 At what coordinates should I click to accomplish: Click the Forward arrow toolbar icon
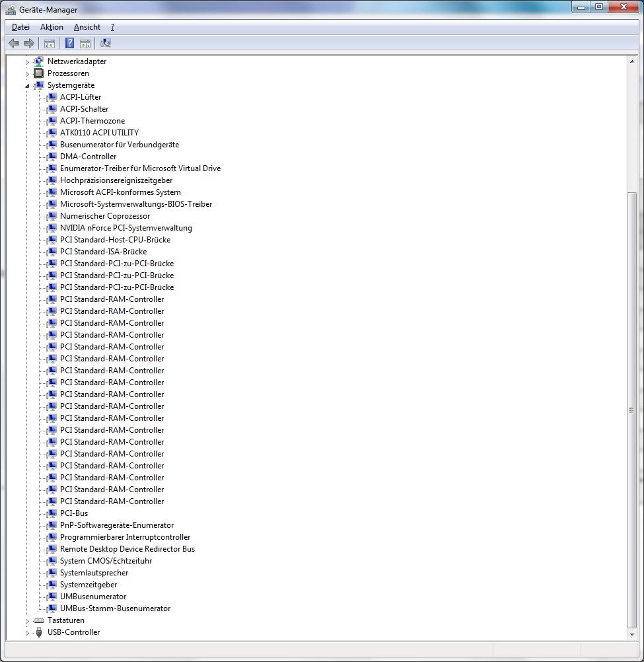(28, 43)
